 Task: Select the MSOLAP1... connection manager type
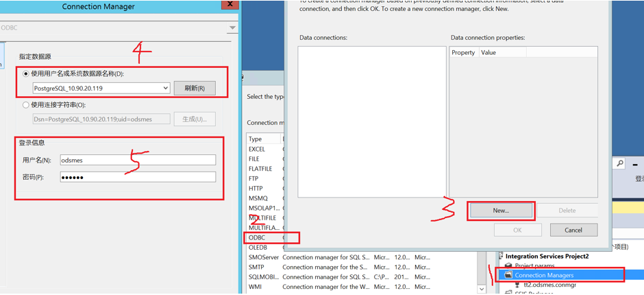[265, 208]
